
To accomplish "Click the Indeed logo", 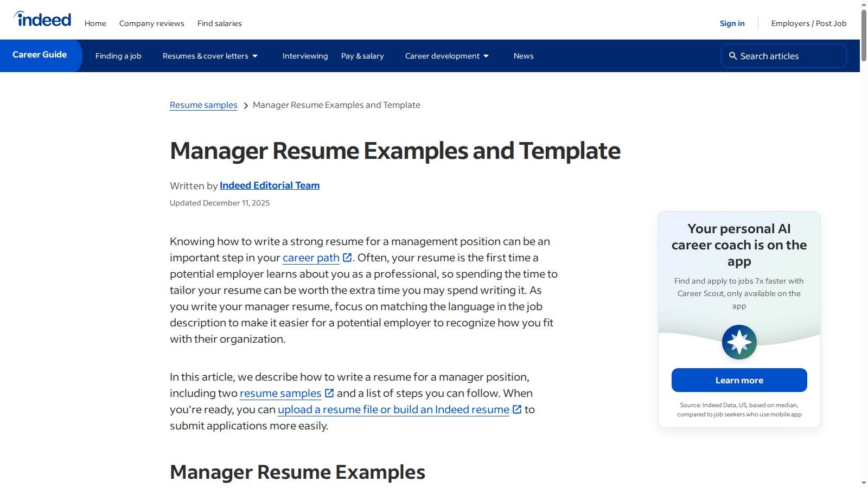I will pos(42,18).
